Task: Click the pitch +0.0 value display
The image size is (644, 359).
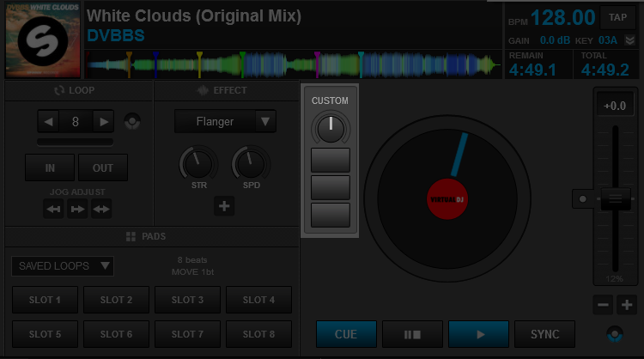Action: coord(615,106)
